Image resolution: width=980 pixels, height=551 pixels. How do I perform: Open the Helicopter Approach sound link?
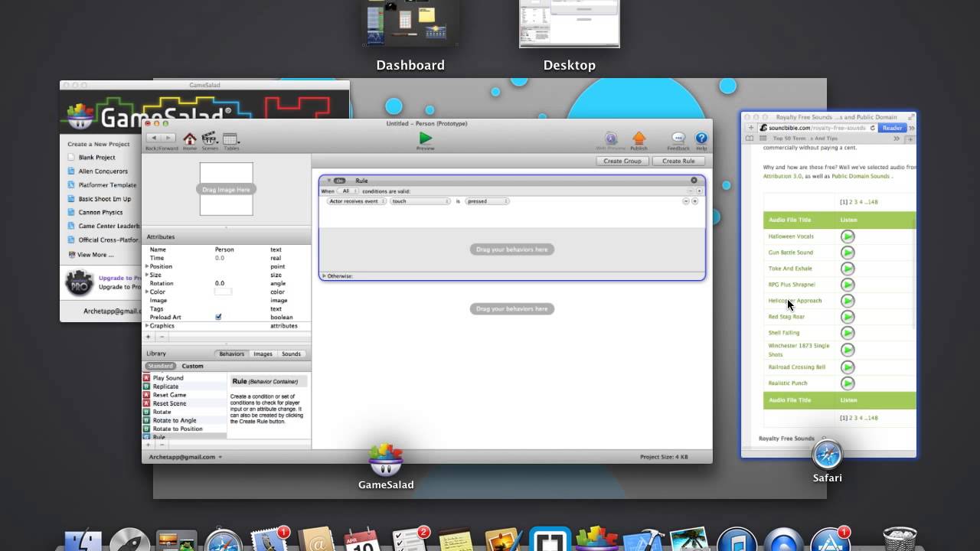click(x=795, y=301)
